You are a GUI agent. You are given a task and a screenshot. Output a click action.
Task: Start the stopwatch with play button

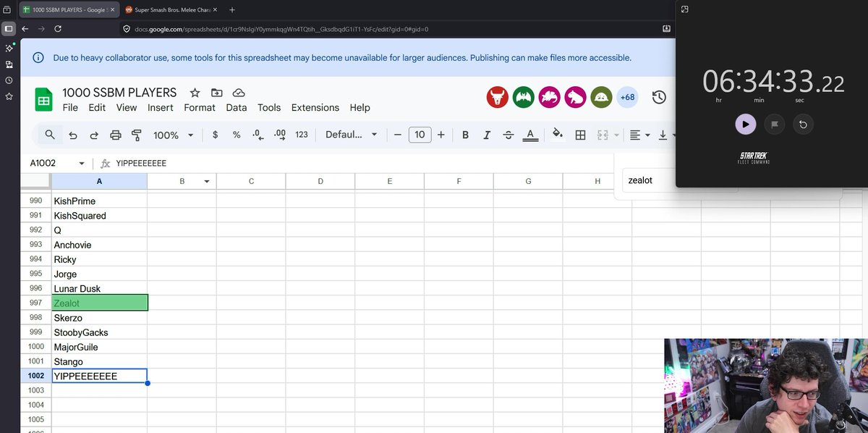[746, 124]
